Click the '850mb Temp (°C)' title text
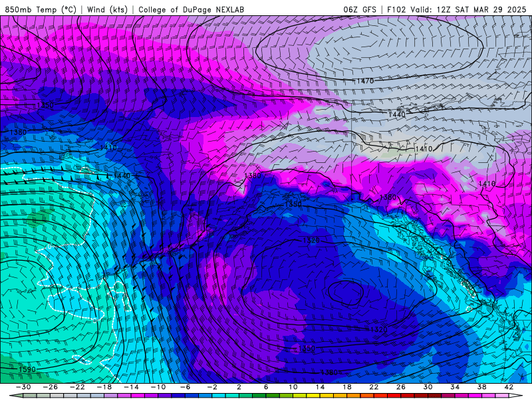The height and width of the screenshot is (399, 532). click(41, 9)
